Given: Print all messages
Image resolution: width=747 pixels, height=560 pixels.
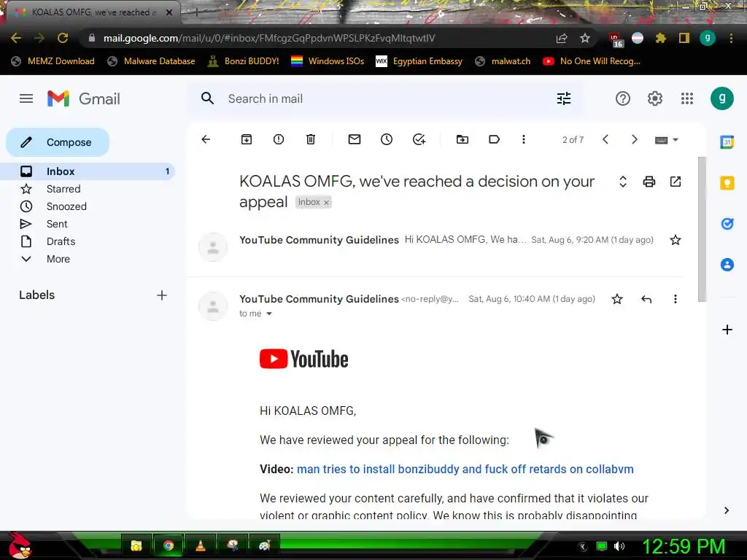Looking at the screenshot, I should tap(649, 182).
